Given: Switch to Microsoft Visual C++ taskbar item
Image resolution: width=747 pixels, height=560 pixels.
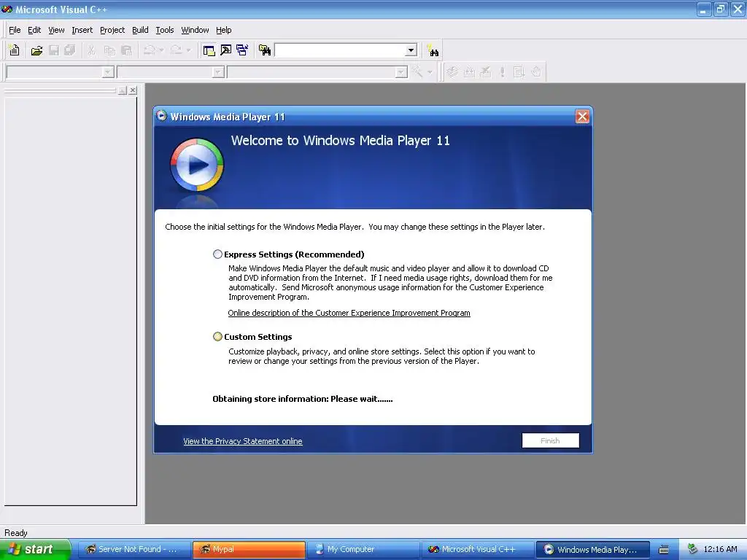Looking at the screenshot, I should coord(478,549).
